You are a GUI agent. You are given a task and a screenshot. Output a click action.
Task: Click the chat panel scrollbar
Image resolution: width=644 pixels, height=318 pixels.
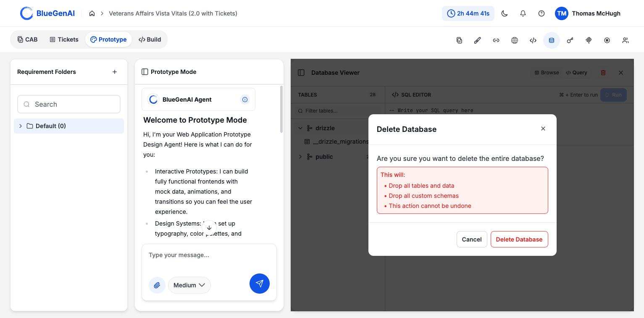(281, 109)
